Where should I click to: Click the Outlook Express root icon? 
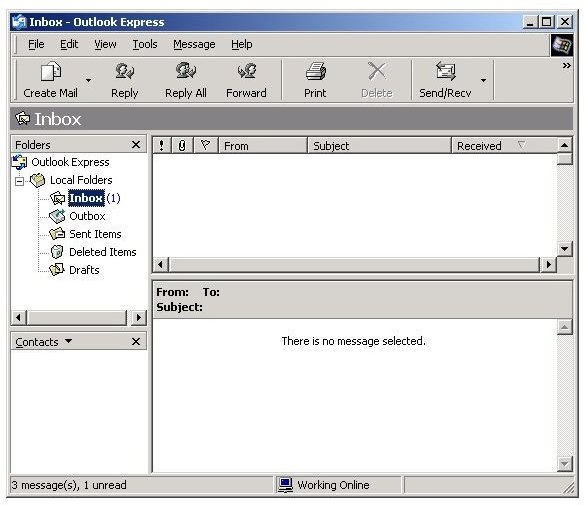[x=19, y=162]
